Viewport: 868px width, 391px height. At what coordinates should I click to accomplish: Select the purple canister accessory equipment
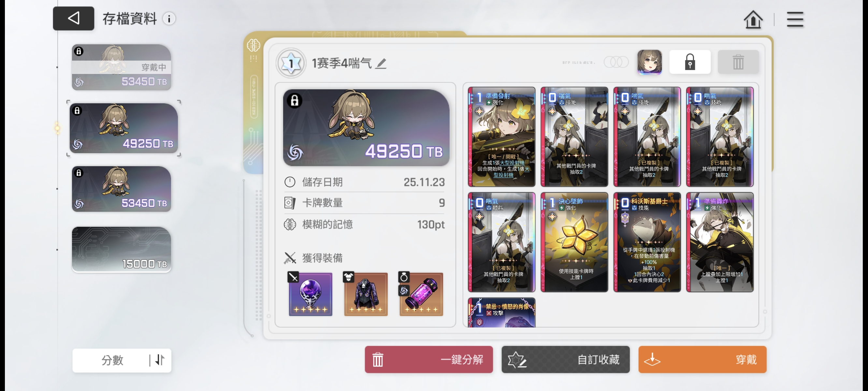click(x=421, y=294)
